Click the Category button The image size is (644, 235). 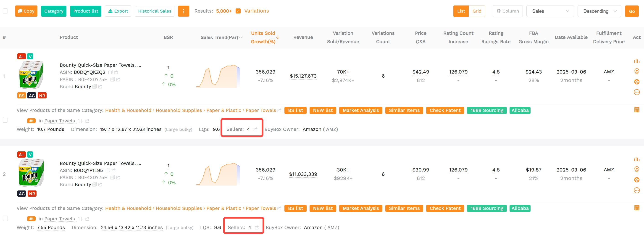[53, 11]
